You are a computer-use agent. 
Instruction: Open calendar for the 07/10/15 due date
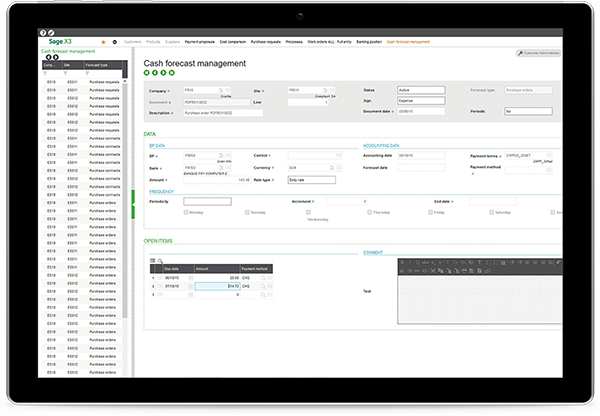point(191,286)
